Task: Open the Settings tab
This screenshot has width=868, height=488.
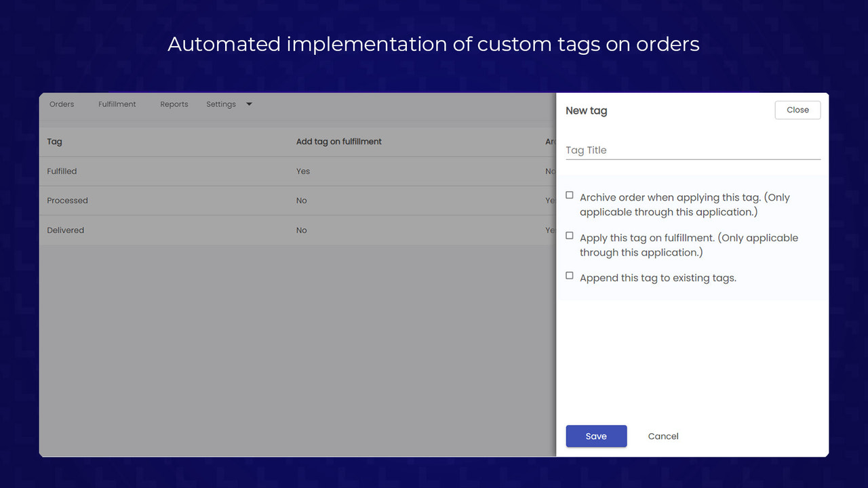Action: (x=220, y=104)
